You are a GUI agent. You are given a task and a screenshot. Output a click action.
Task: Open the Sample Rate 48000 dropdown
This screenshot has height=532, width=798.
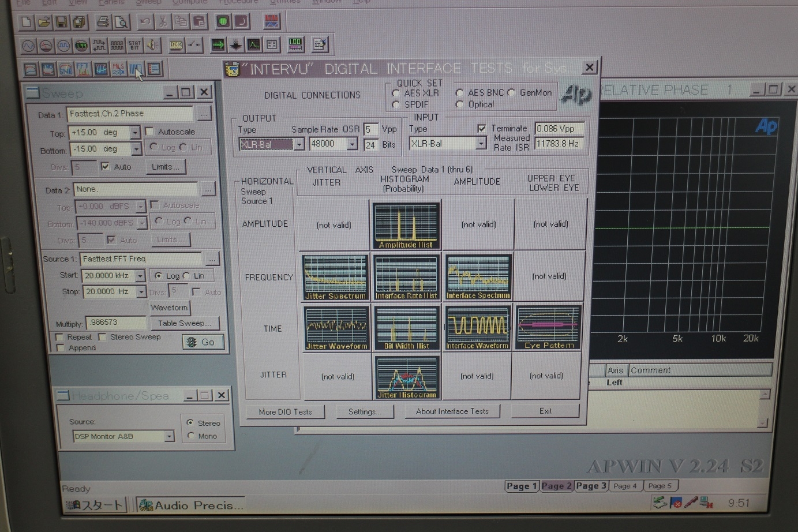tap(352, 144)
